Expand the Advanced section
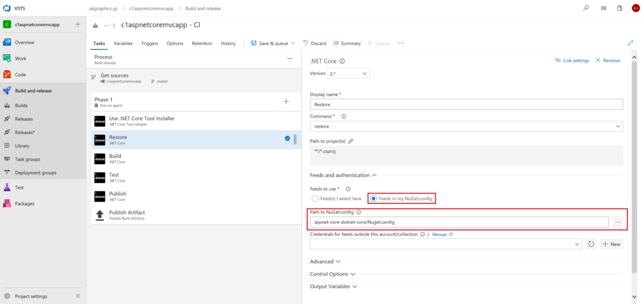Image resolution: width=644 pixels, height=304 pixels. [325, 262]
